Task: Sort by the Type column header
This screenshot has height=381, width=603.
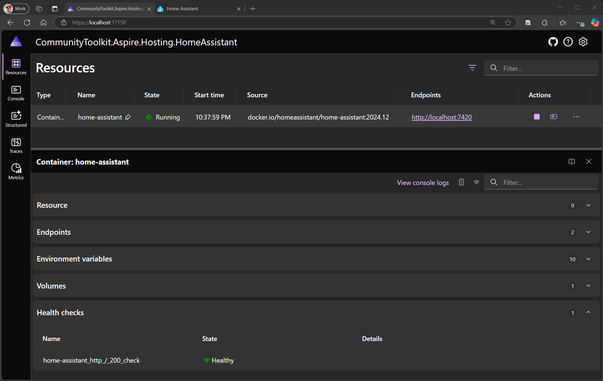Action: (43, 95)
